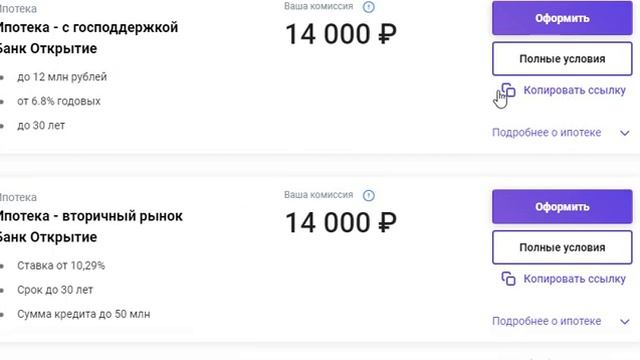Screen dimensions: 640x360
Task: Open Подробнее о ипотеке under вторичный рынок offer
Action: tap(546, 321)
